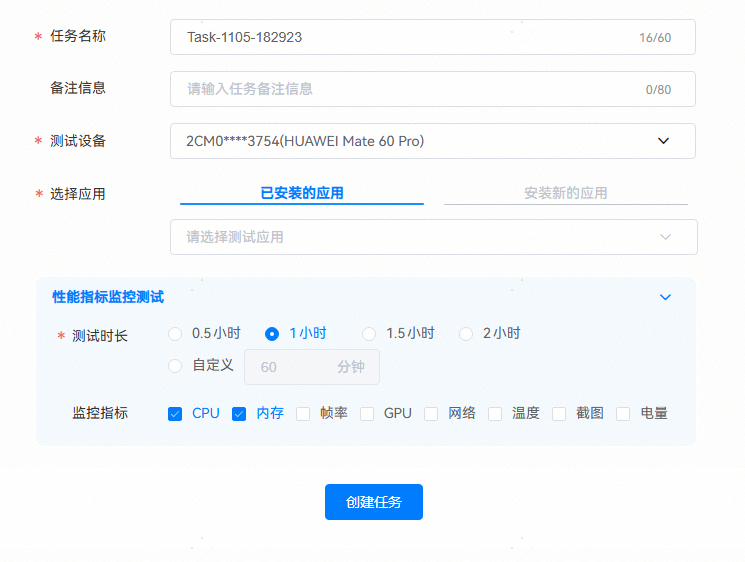The image size is (745, 562).
Task: Select 1.5小时 test duration
Action: (x=369, y=334)
